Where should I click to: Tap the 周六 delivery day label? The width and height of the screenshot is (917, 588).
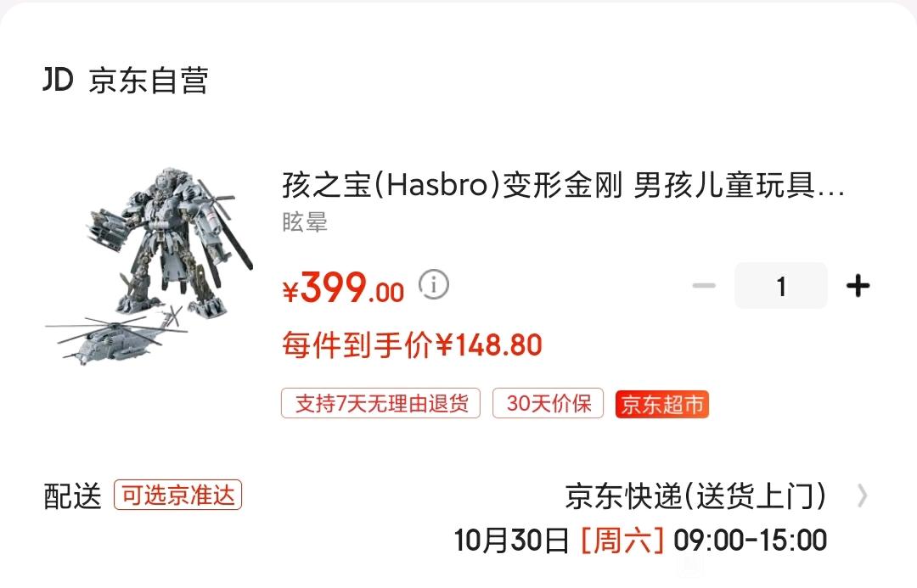(622, 540)
